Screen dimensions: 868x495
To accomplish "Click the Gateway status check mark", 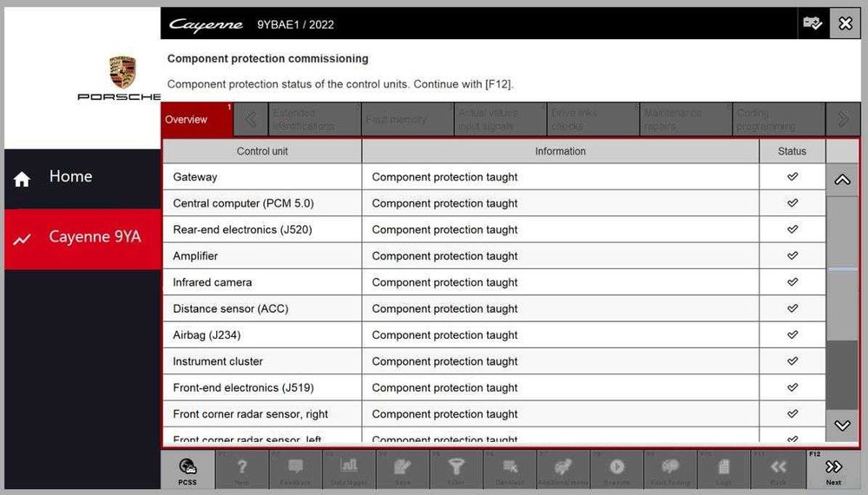I will [792, 176].
